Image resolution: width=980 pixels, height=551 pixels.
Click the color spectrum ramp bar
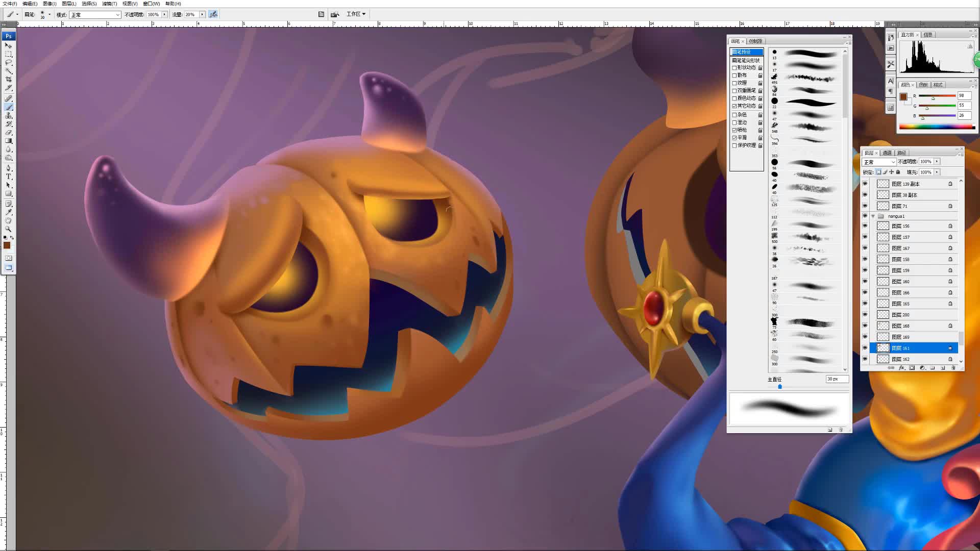pyautogui.click(x=937, y=127)
